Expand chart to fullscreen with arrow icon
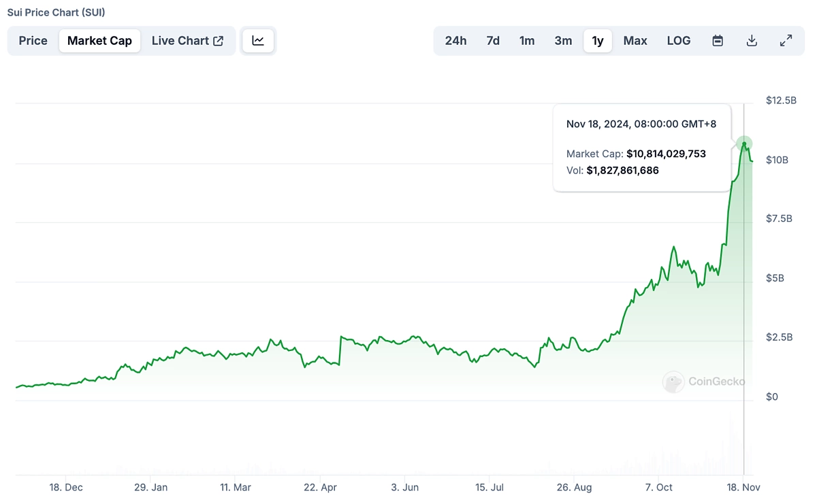Screen dimensions: 817x504 tap(786, 40)
